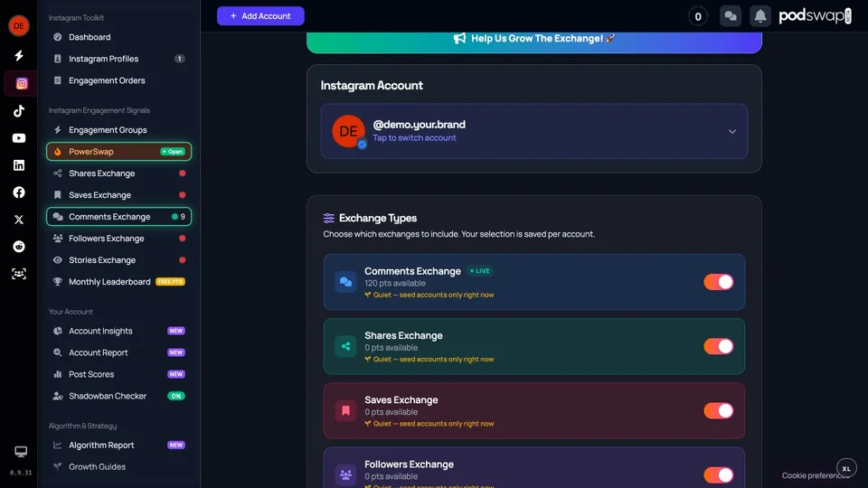Image resolution: width=868 pixels, height=488 pixels.
Task: Click the Add Account button
Action: (x=260, y=16)
